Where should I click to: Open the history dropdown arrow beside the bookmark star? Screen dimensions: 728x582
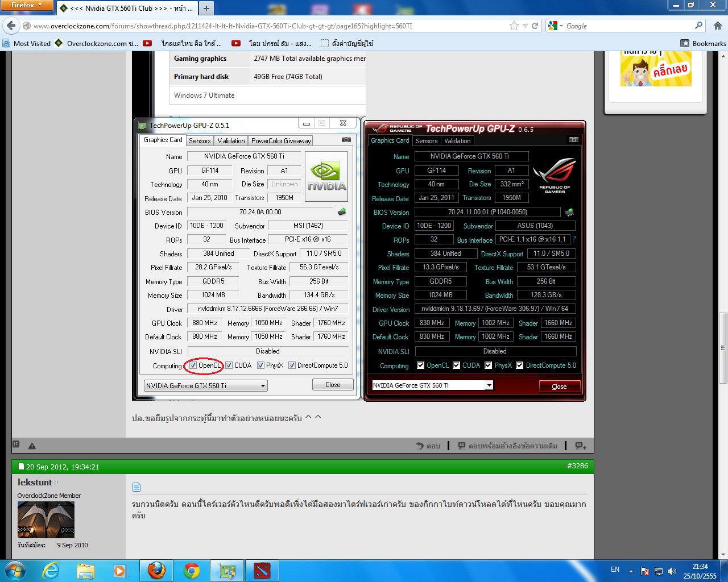pyautogui.click(x=525, y=26)
